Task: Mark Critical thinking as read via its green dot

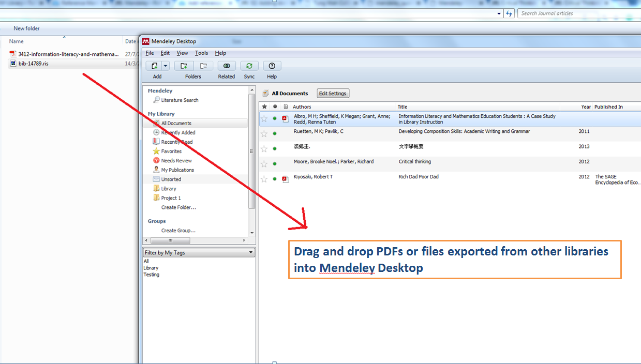Action: 275,164
